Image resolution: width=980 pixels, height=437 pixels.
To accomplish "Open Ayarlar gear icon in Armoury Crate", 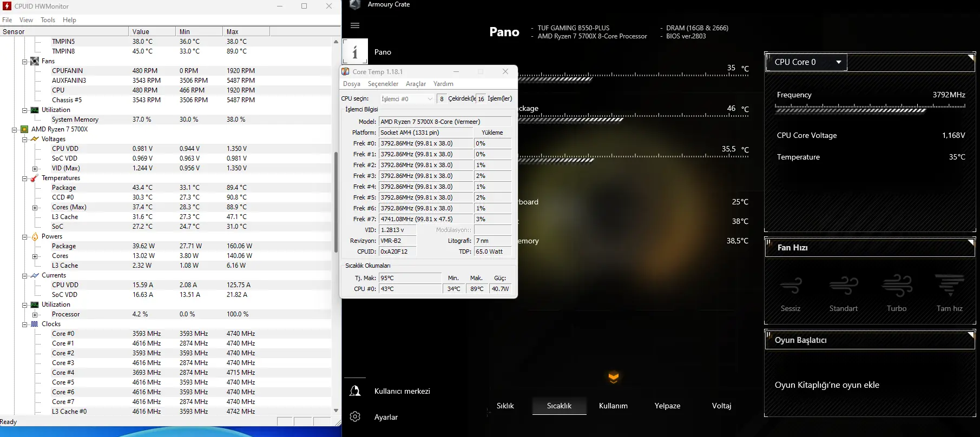I will point(355,416).
